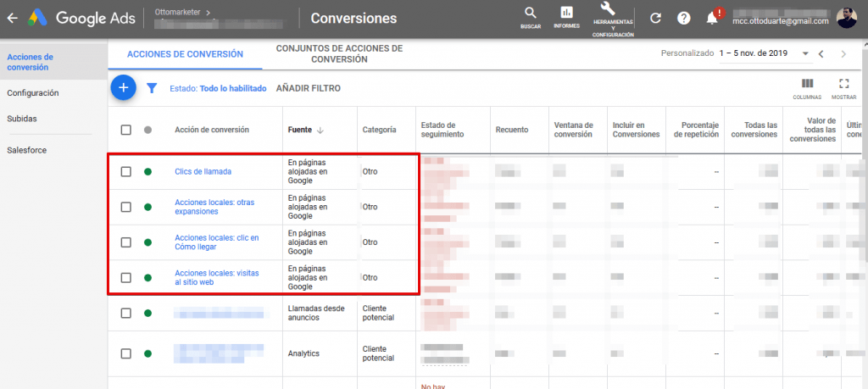This screenshot has height=389, width=868.
Task: Click the blue plus add conversion button
Action: (x=124, y=87)
